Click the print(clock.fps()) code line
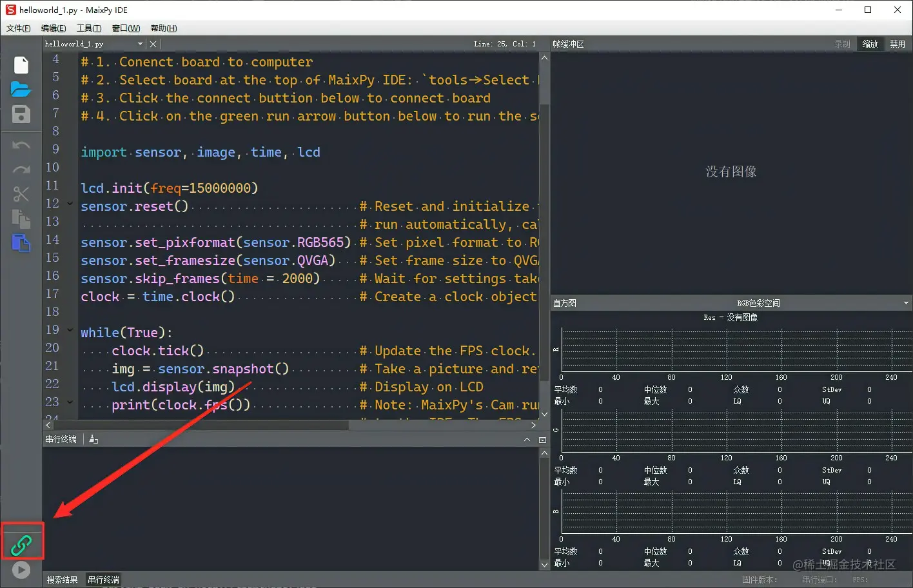This screenshot has height=588, width=913. [181, 405]
